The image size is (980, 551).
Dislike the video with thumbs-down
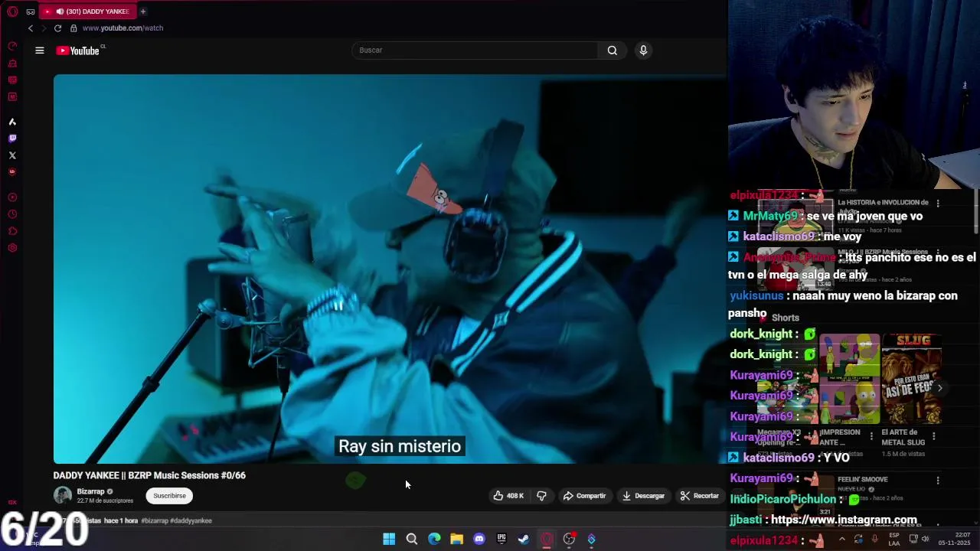click(542, 496)
